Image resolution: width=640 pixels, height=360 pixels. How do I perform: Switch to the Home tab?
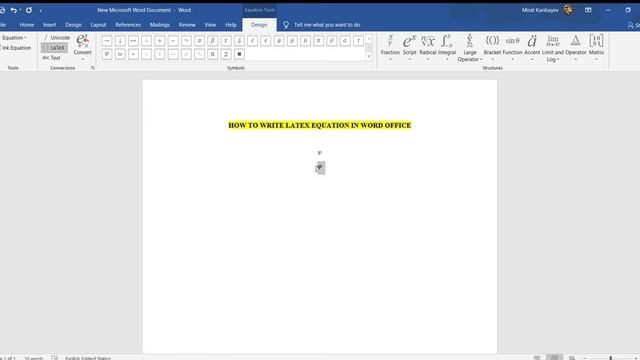point(27,25)
